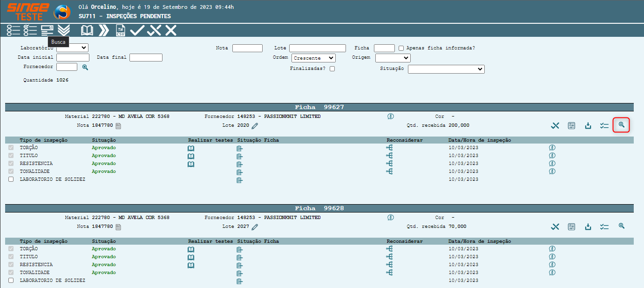The image size is (644, 288).
Task: Click the magnifier icon beside Fornecedor field
Action: [x=85, y=67]
